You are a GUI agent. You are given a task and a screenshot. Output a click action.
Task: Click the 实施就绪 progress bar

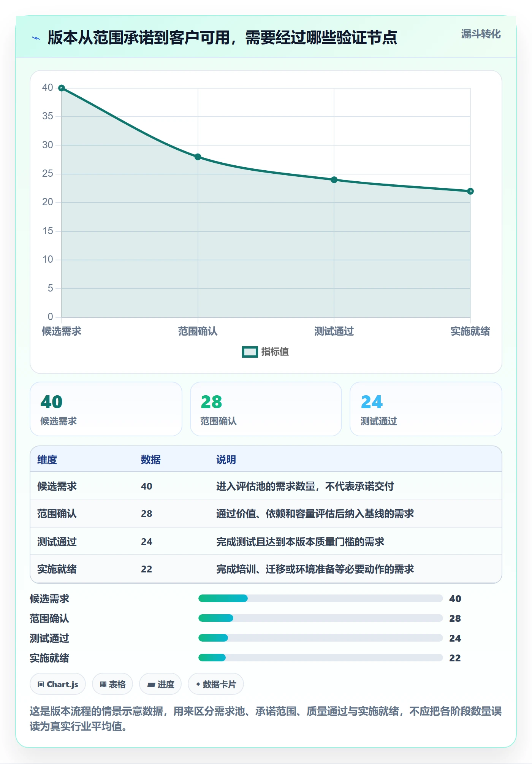320,658
